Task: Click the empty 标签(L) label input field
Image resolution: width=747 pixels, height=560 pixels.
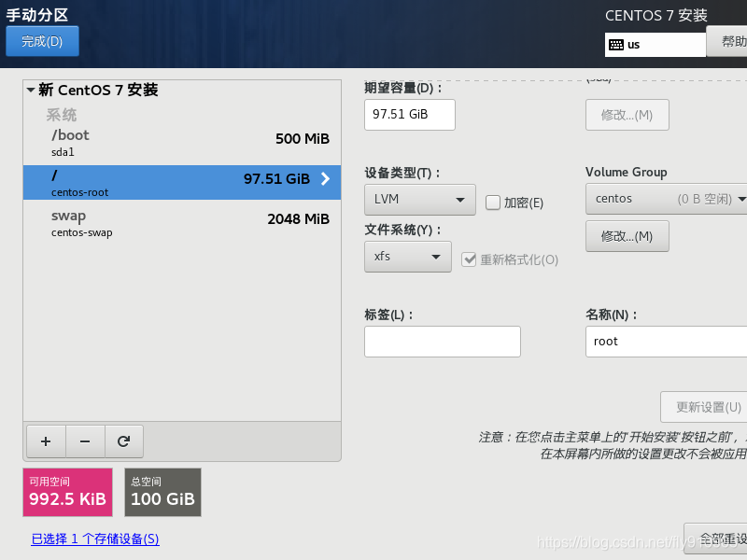Action: pos(443,342)
